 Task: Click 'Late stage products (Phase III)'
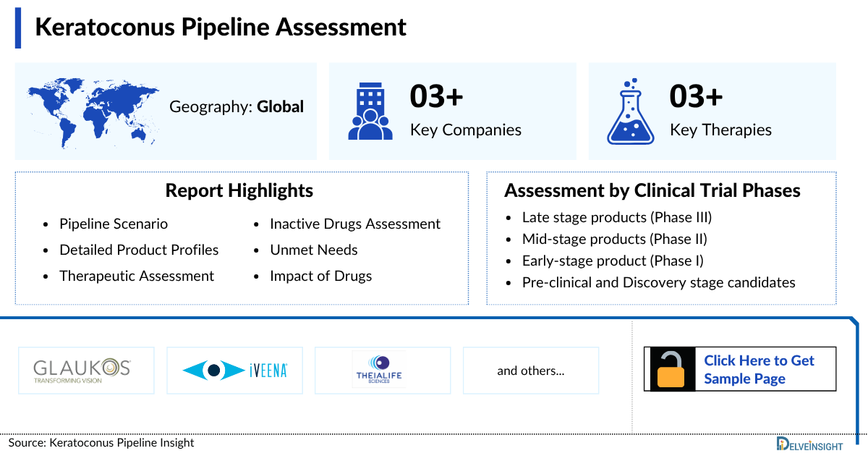617,217
